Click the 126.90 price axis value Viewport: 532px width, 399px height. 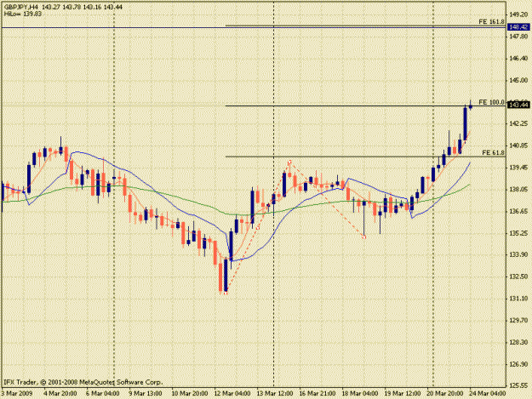(x=518, y=364)
